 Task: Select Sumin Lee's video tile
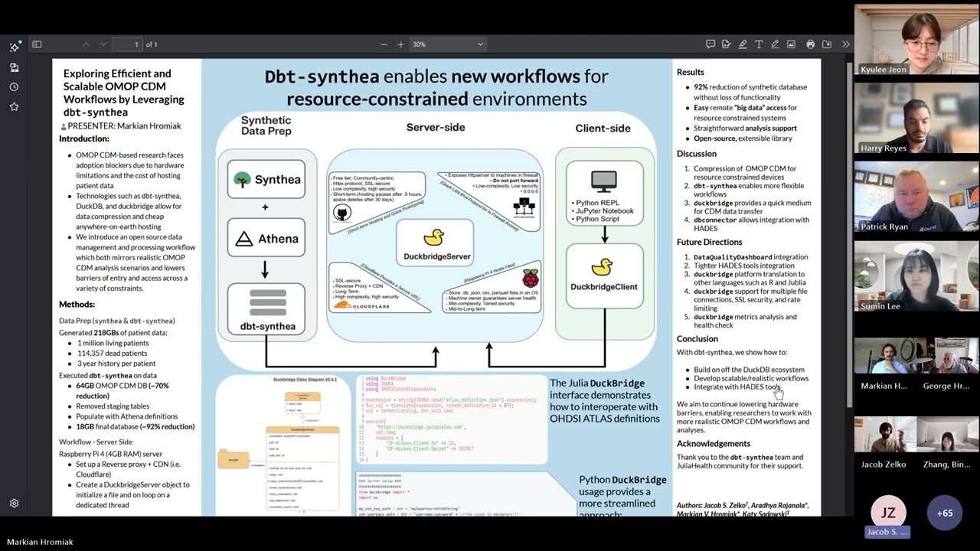(x=916, y=276)
